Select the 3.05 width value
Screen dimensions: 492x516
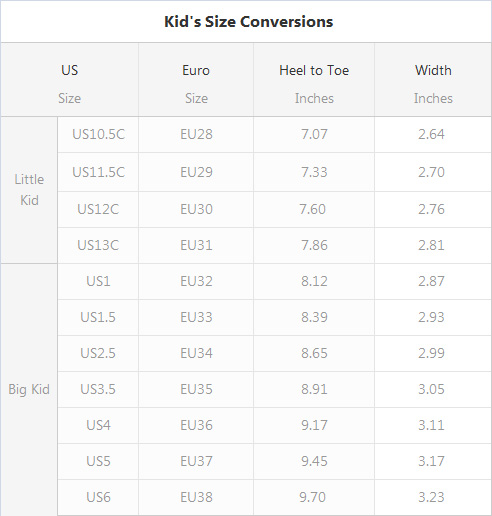431,389
